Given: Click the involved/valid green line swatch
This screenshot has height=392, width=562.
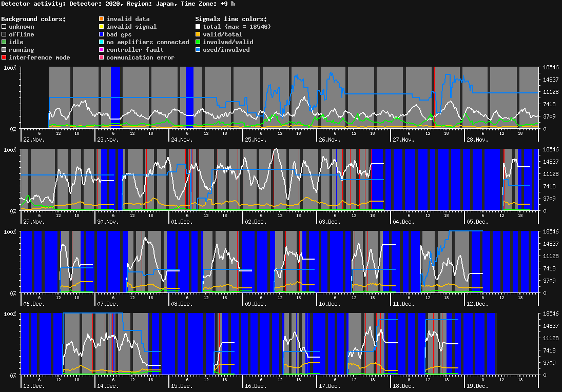Looking at the screenshot, I should pos(198,42).
